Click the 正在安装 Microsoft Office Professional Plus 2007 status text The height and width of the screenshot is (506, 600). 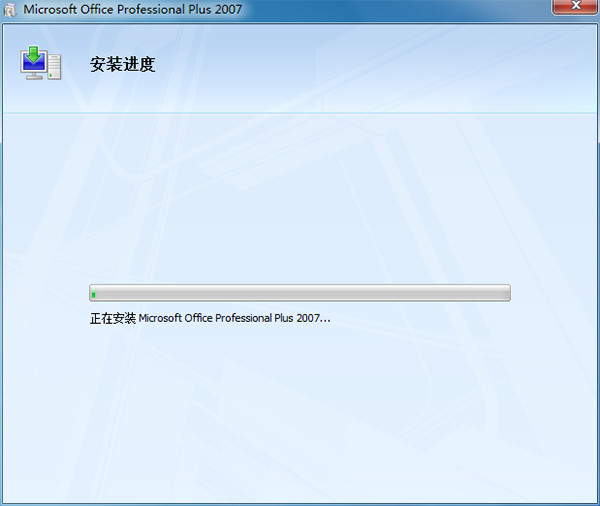(x=210, y=318)
